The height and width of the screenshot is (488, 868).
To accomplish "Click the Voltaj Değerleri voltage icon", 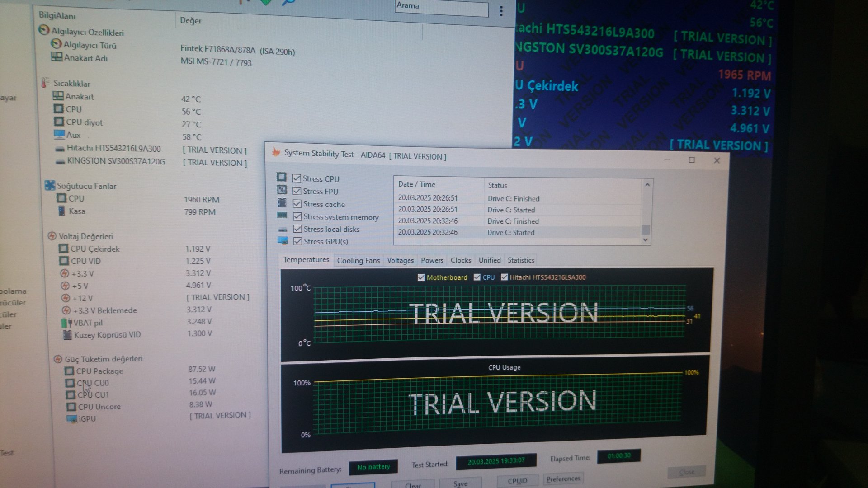I will (52, 236).
